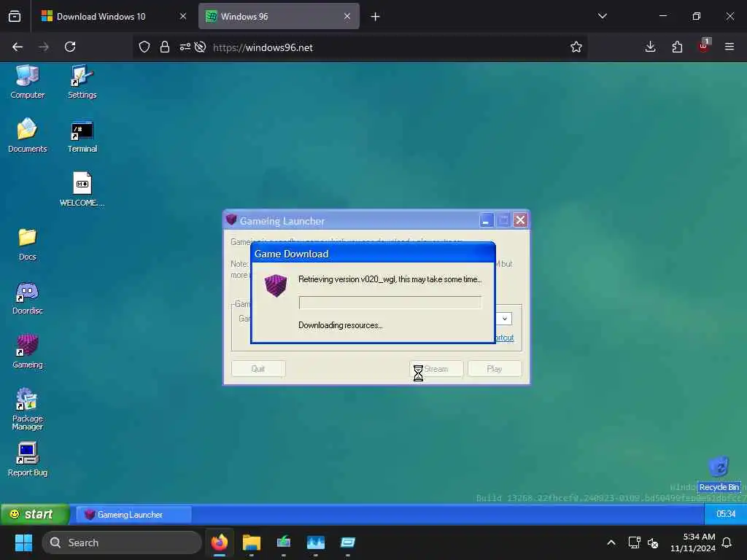Open the browser downloads panel
The width and height of the screenshot is (747, 560).
click(x=650, y=47)
